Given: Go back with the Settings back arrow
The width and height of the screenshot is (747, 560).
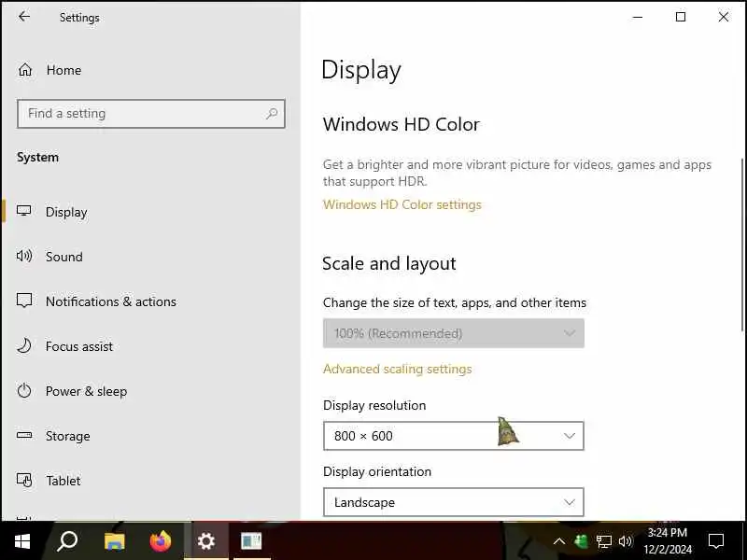Looking at the screenshot, I should tap(24, 17).
